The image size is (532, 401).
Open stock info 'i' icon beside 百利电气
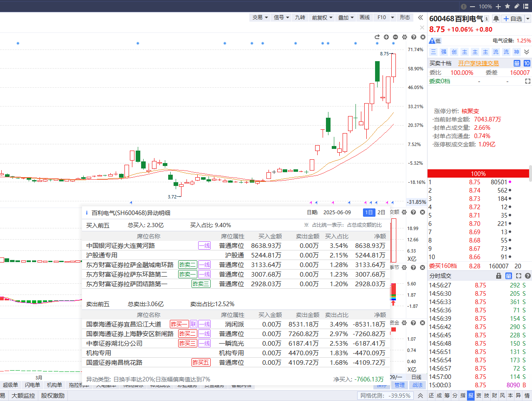click(x=487, y=19)
